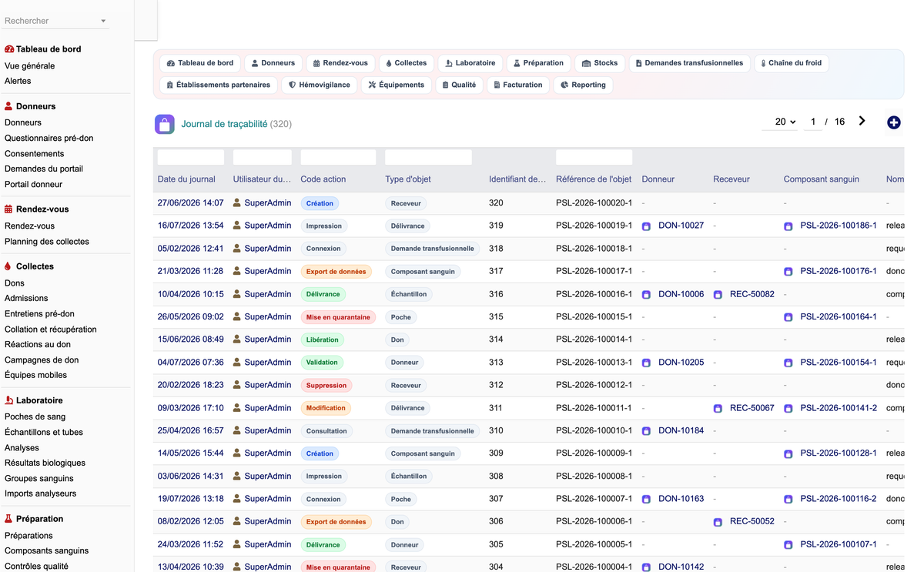This screenshot has height=572, width=924.
Task: Open the Chaîne du froid tab
Action: point(792,63)
